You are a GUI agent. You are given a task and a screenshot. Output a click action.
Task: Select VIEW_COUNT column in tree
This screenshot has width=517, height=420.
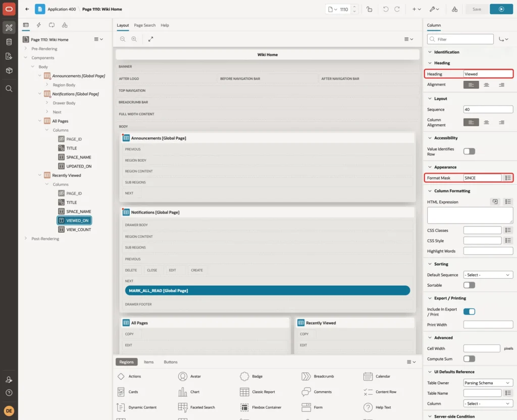click(x=78, y=230)
